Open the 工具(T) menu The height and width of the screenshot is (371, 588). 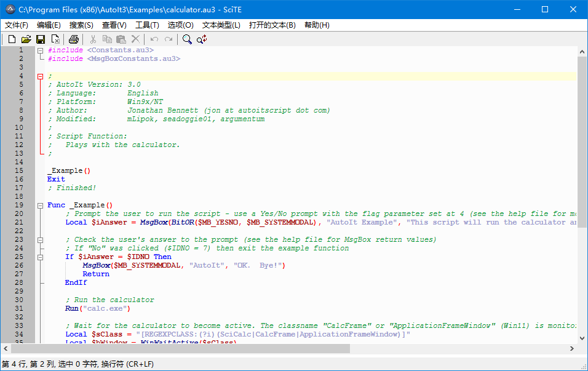pos(148,25)
